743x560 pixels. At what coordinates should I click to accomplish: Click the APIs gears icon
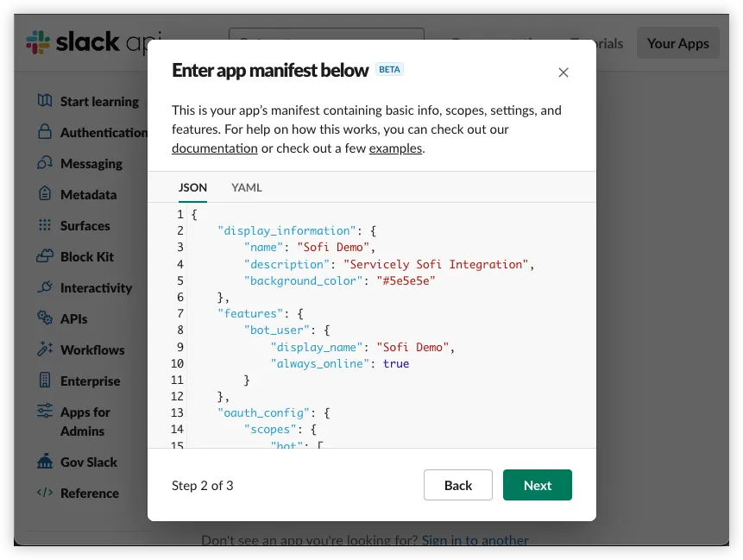(x=45, y=318)
